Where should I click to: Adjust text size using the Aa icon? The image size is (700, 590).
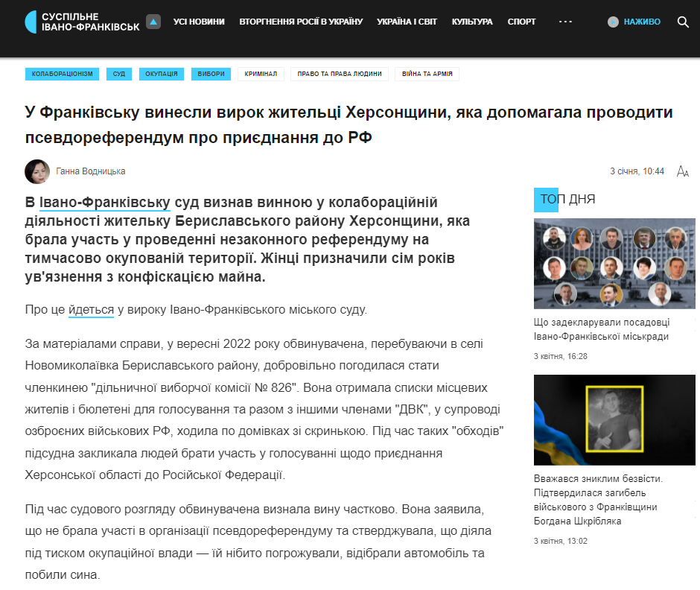click(x=681, y=171)
